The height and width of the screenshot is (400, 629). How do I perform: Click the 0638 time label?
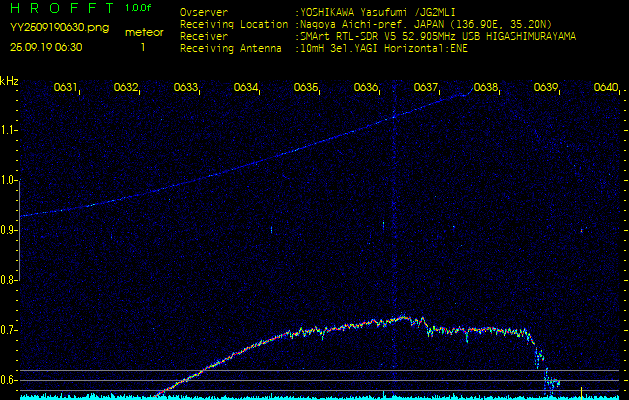(486, 88)
